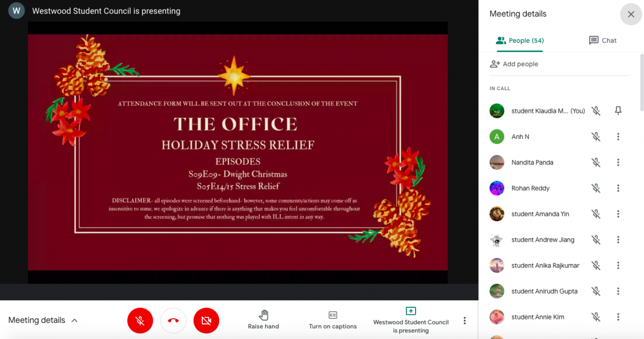The width and height of the screenshot is (644, 339).
Task: Click Rohan Reddy's purple avatar
Action: pos(497,188)
